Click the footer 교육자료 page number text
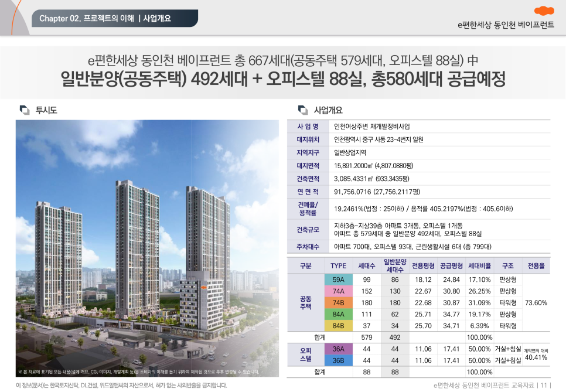The width and height of the screenshot is (566, 392). click(492, 385)
